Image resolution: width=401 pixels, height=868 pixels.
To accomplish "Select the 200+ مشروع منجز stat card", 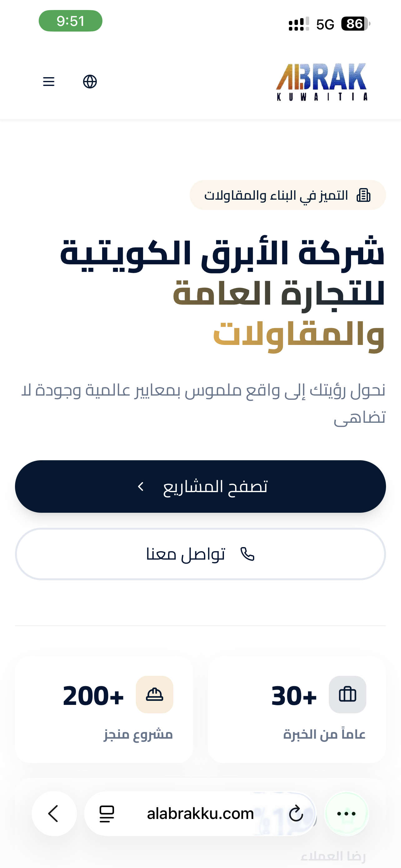I will [x=104, y=709].
